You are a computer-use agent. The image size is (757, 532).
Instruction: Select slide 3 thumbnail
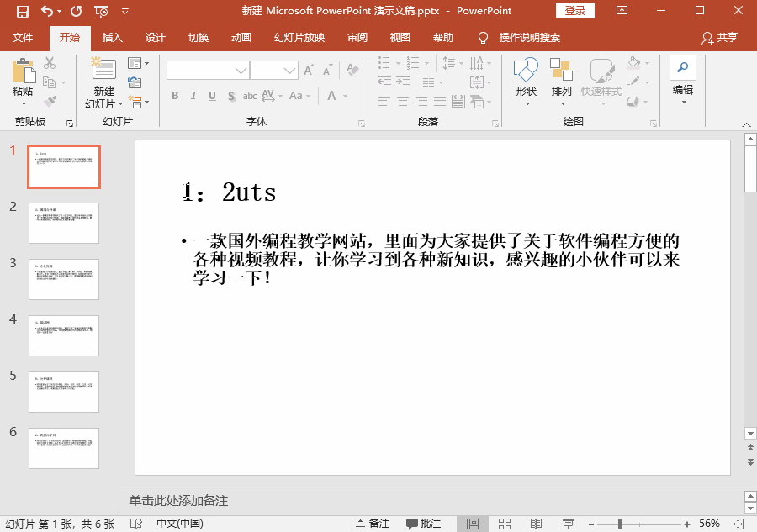(x=64, y=279)
